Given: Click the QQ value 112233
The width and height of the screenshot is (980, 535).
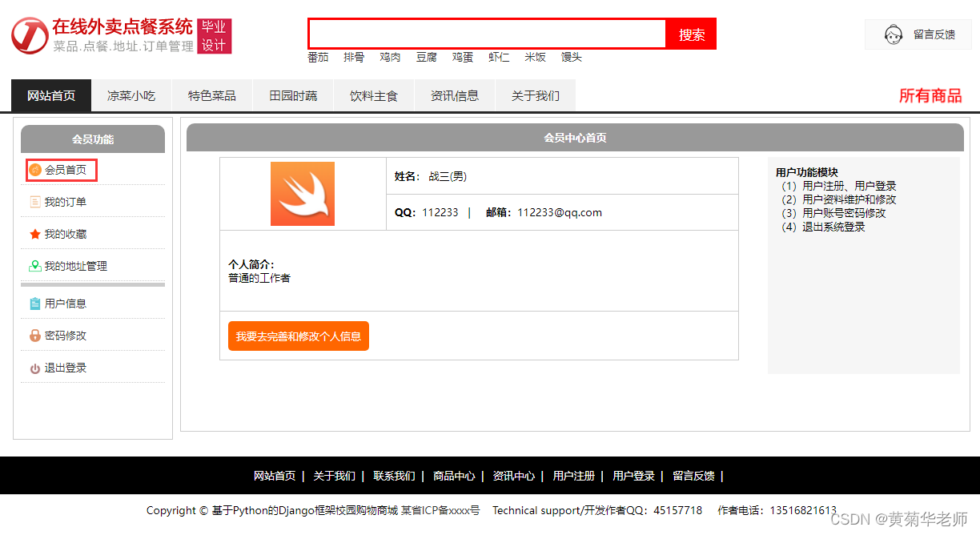Looking at the screenshot, I should (440, 212).
